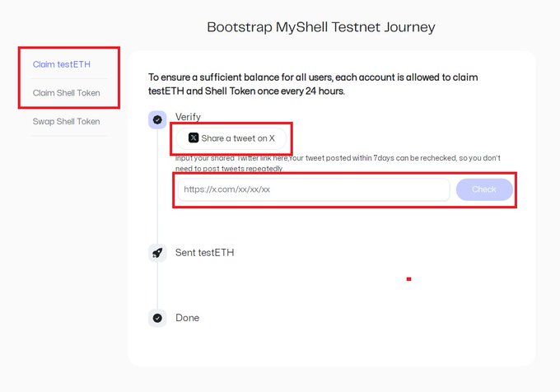Click the Bootstrap MyShell Testnet Journey heading
The width and height of the screenshot is (560, 392).
click(321, 27)
